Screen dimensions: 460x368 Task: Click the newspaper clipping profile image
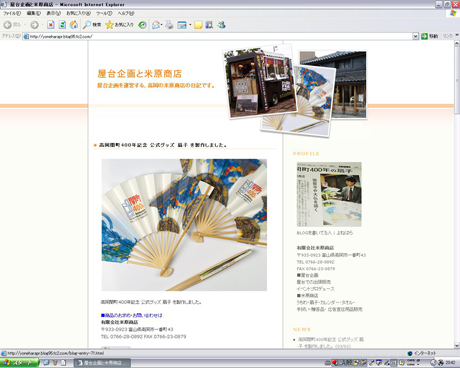[329, 194]
